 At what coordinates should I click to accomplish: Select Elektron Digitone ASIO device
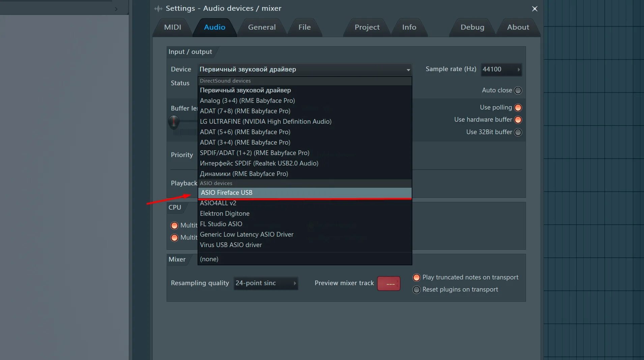(304, 214)
